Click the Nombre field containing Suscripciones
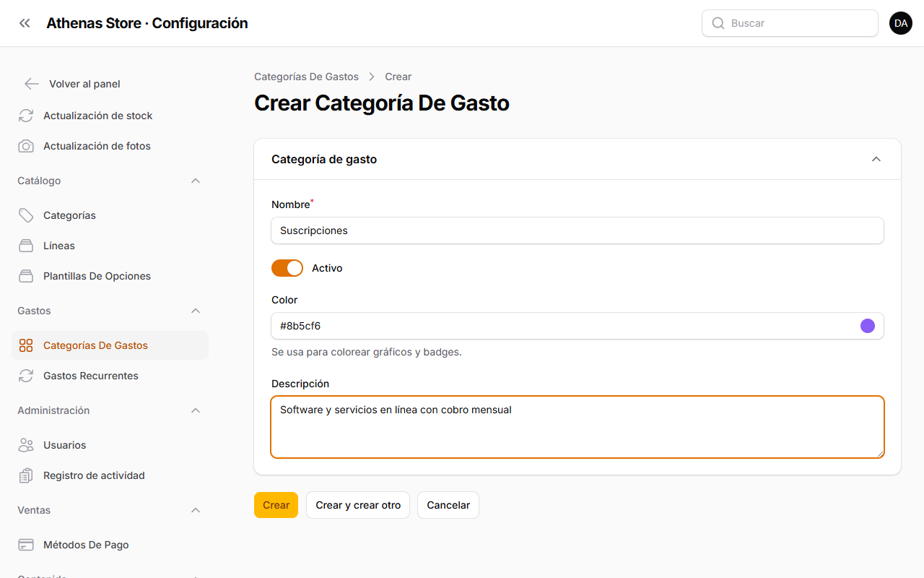Viewport: 924px width, 578px height. coord(577,230)
